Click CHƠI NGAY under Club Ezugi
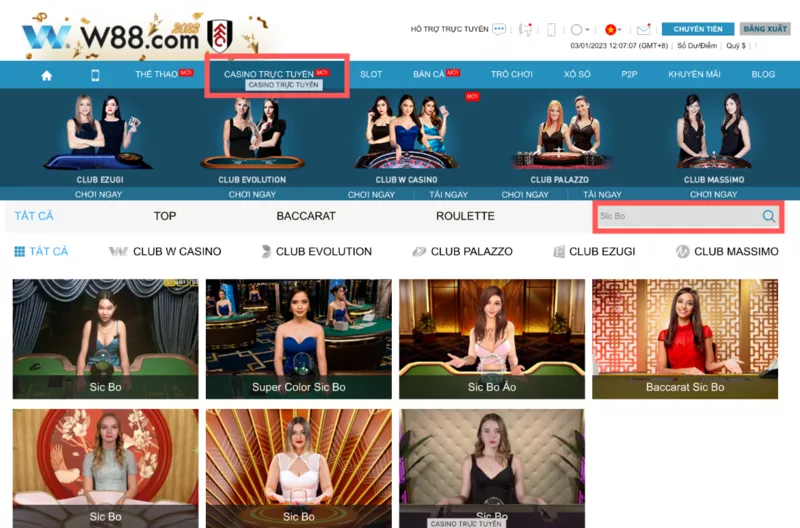Image resolution: width=800 pixels, height=528 pixels. [x=98, y=194]
